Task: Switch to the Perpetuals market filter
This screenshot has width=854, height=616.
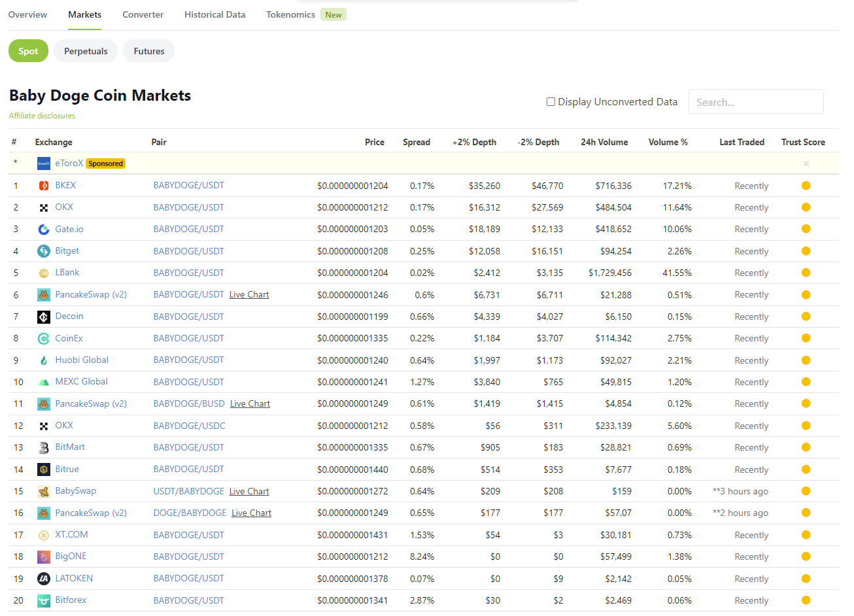Action: pos(86,51)
